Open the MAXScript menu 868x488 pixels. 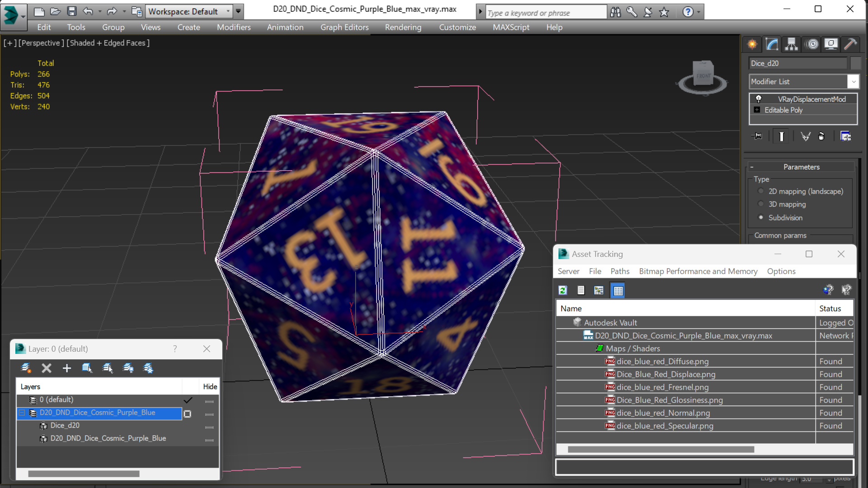[511, 27]
